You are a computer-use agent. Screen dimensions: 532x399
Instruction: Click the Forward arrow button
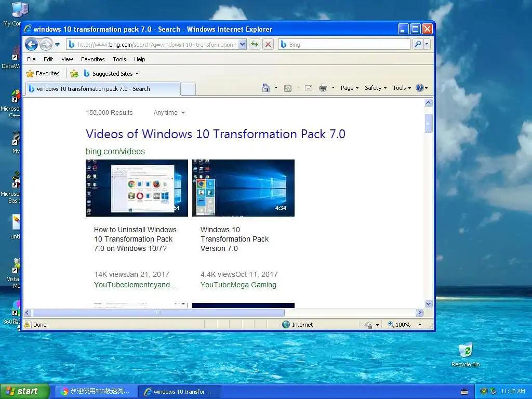pyautogui.click(x=46, y=44)
